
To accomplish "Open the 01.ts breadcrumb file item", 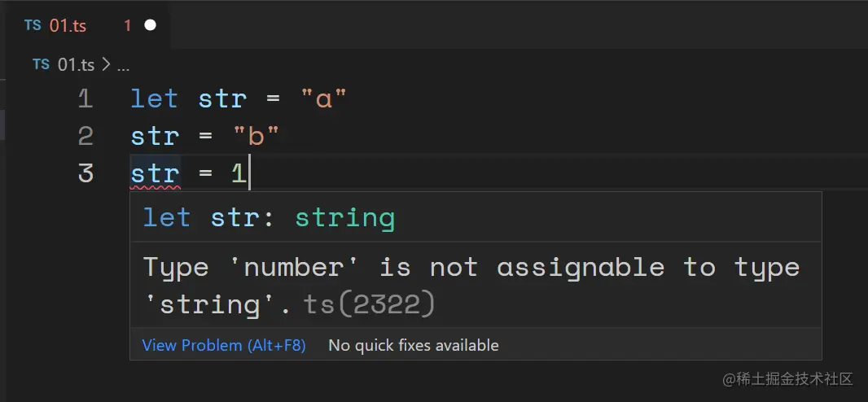I will click(x=76, y=65).
